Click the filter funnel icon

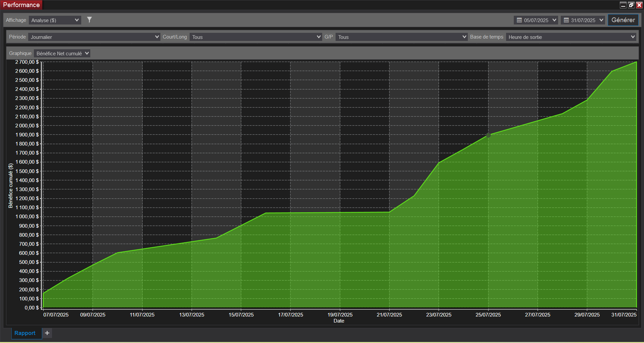click(89, 20)
